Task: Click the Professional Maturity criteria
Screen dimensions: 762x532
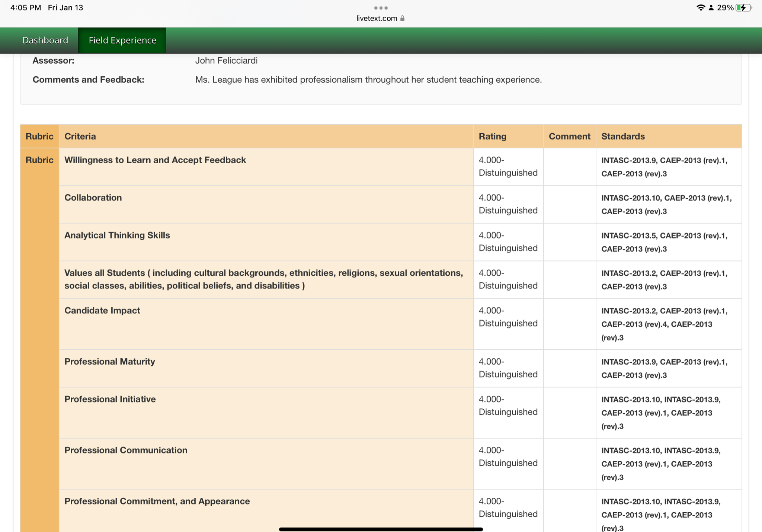Action: coord(109,361)
